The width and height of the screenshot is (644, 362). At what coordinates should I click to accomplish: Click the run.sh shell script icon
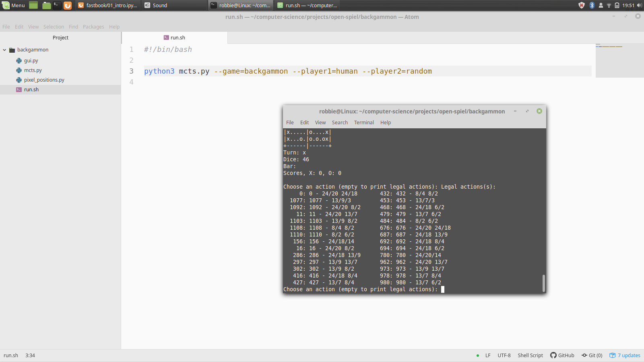(x=19, y=89)
